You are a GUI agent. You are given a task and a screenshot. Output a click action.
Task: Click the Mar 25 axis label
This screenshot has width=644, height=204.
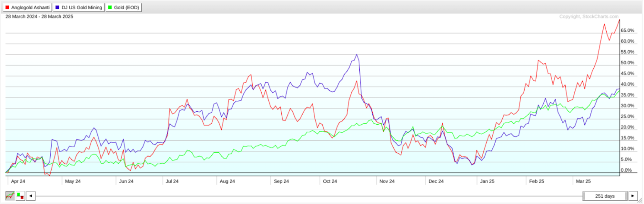click(583, 181)
